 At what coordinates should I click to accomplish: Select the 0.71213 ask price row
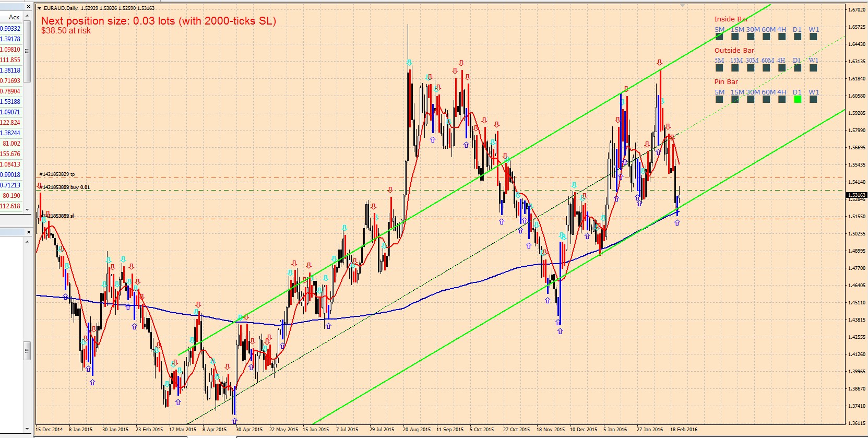(x=11, y=185)
